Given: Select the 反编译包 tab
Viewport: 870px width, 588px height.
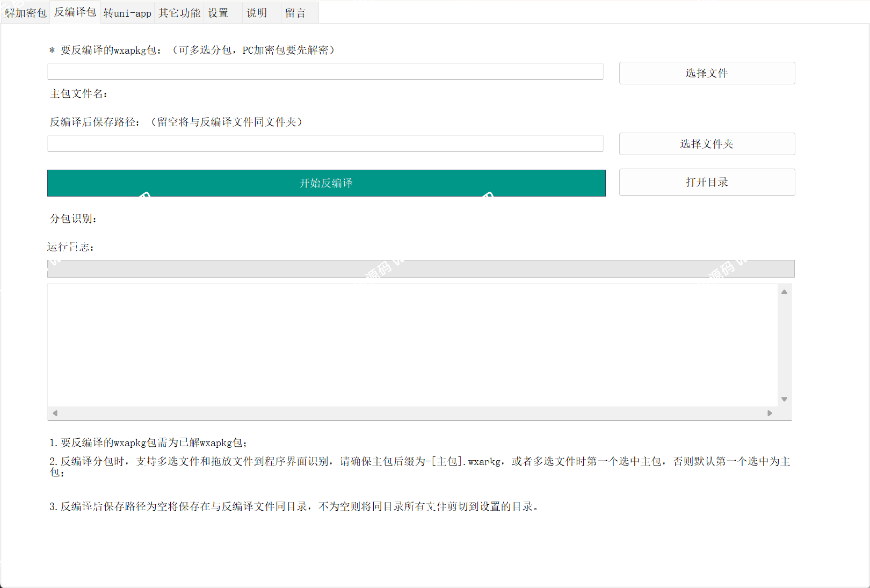Looking at the screenshot, I should [x=75, y=12].
